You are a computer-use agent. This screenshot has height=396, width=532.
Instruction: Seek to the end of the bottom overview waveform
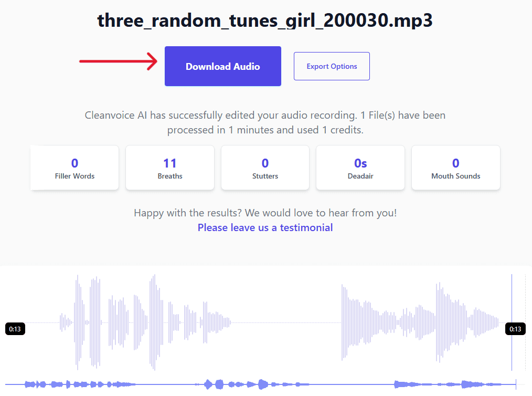514,384
